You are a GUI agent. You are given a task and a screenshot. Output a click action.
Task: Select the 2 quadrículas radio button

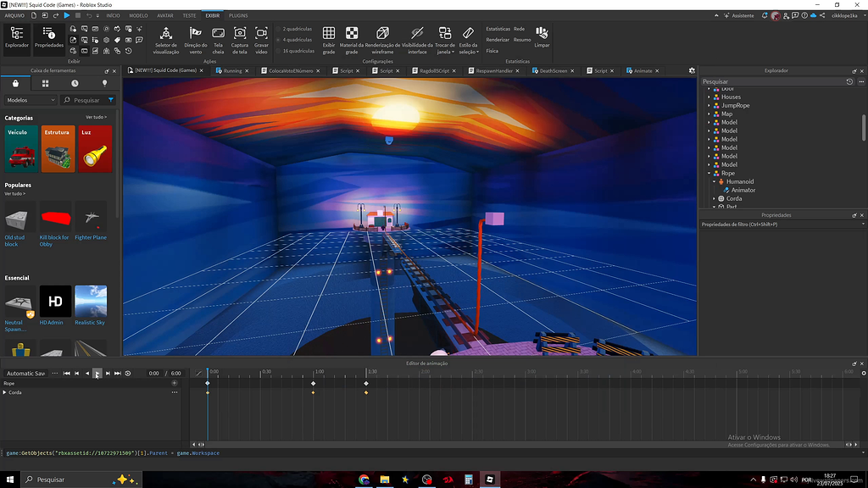coord(279,28)
